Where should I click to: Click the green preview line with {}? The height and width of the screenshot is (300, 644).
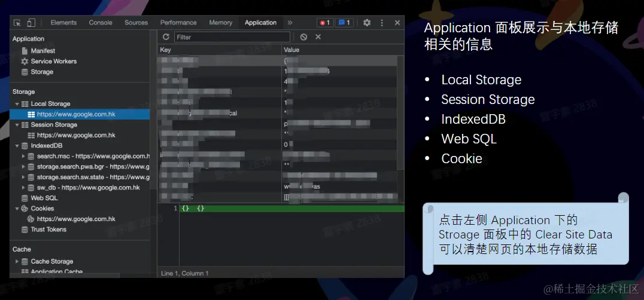click(291, 209)
